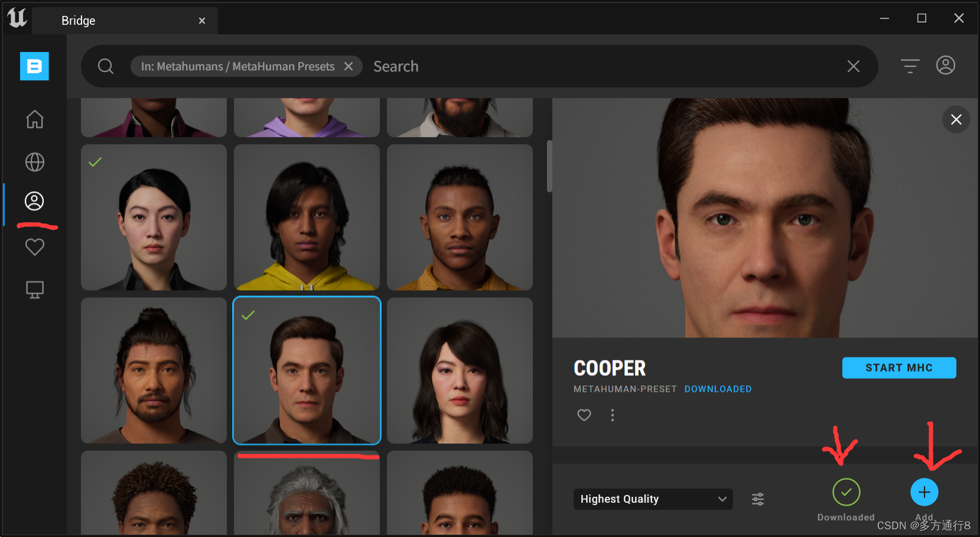Close the Cooper detail panel
Image resolution: width=980 pixels, height=537 pixels.
956,119
